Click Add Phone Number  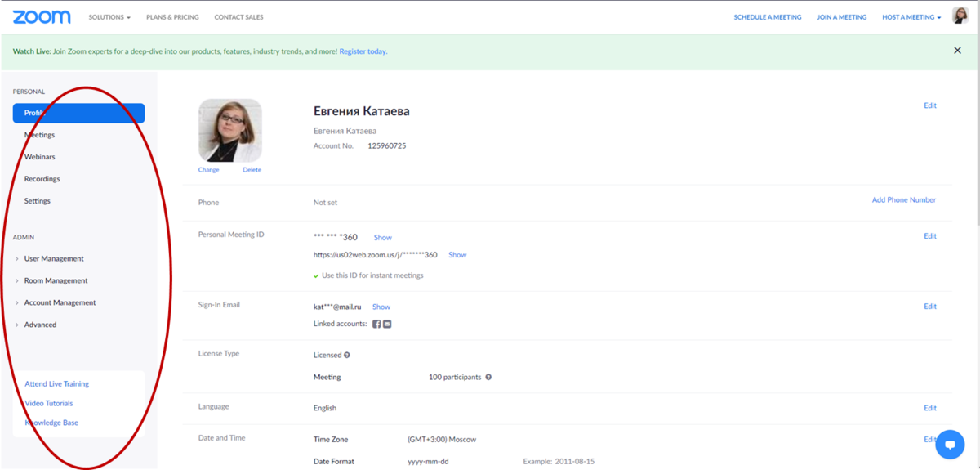pyautogui.click(x=904, y=199)
